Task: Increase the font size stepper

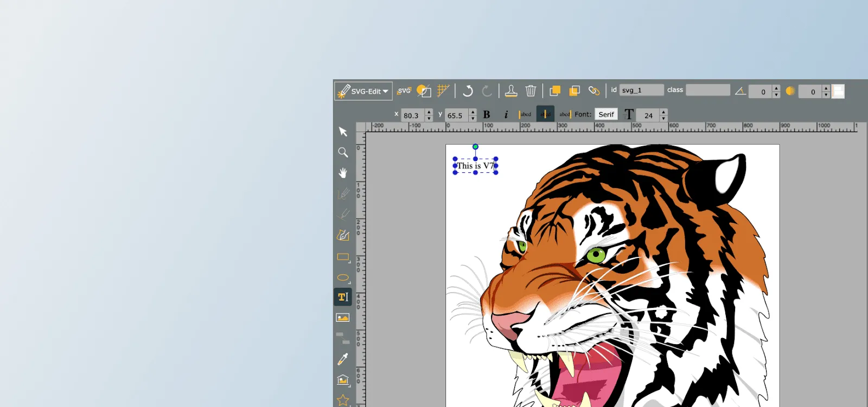Action: coord(663,112)
